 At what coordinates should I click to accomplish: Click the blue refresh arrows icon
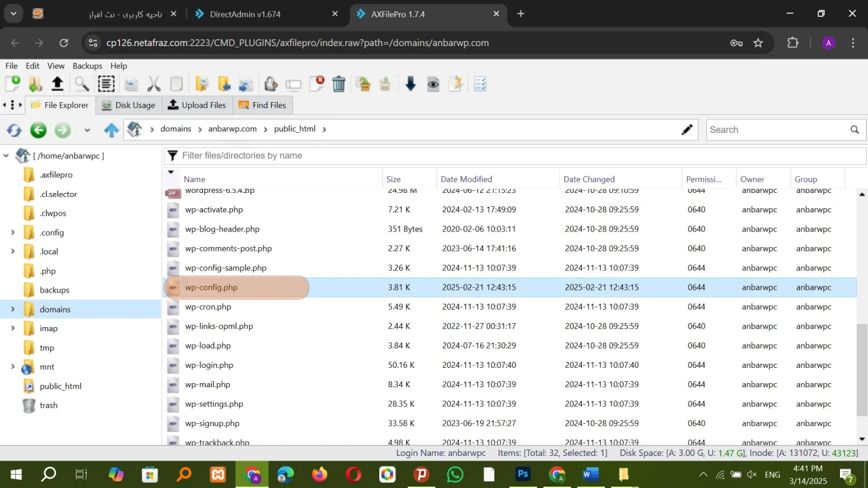[x=14, y=130]
